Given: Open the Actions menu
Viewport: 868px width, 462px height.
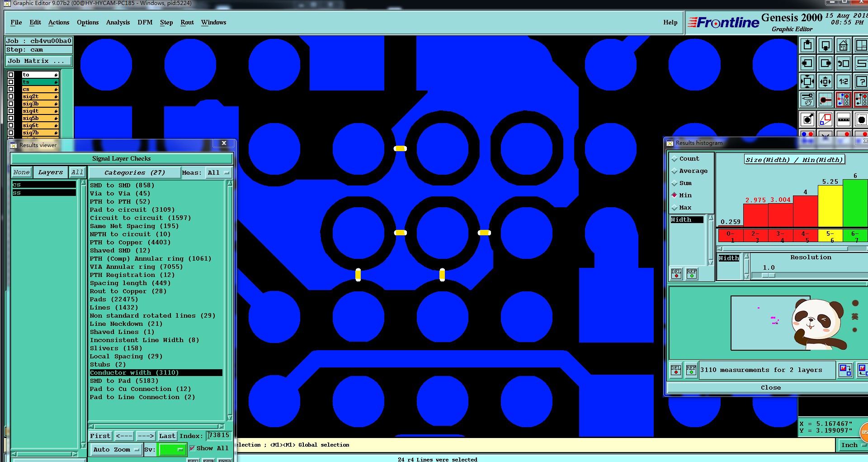Looking at the screenshot, I should 59,22.
